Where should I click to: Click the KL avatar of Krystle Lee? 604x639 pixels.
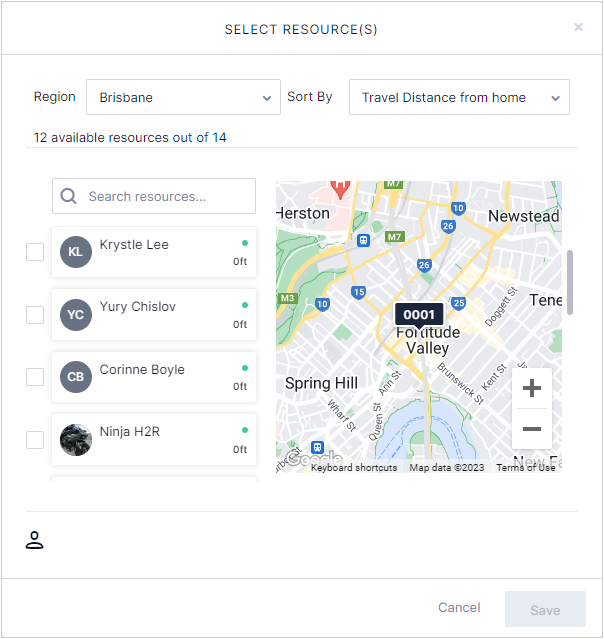(x=76, y=252)
